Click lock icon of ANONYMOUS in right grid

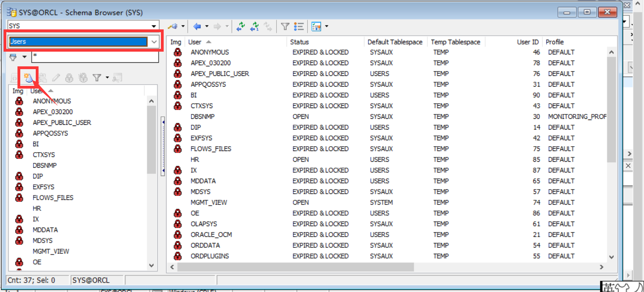[178, 52]
